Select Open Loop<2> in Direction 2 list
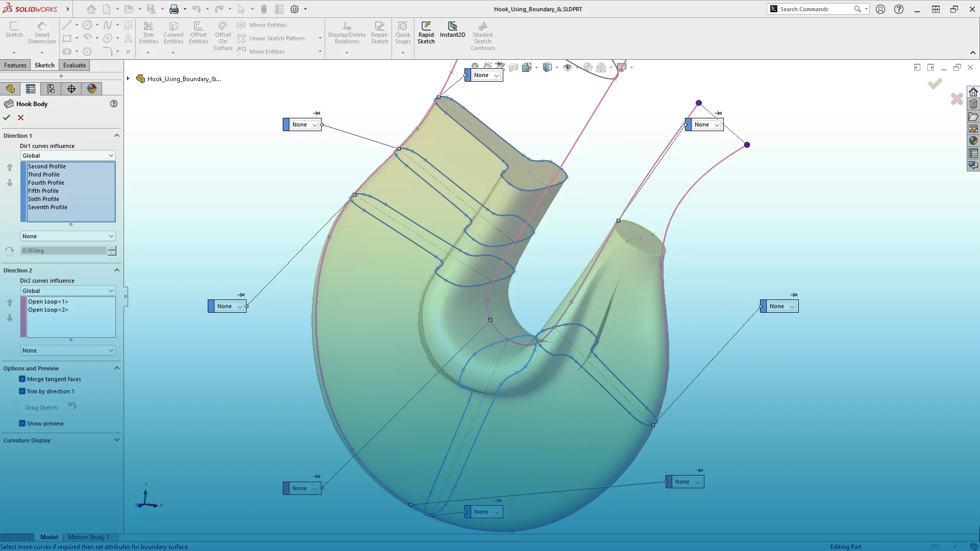Viewport: 980px width, 551px height. pyautogui.click(x=48, y=310)
